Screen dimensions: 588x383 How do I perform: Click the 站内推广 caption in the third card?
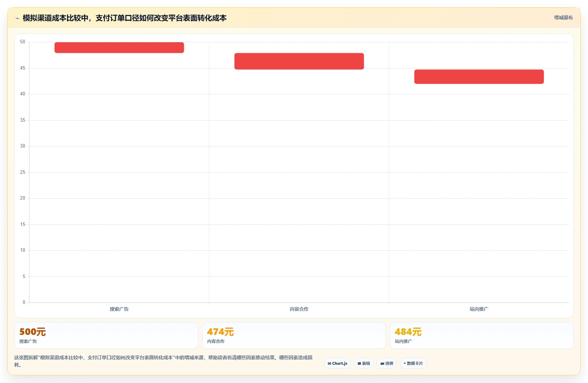click(403, 341)
